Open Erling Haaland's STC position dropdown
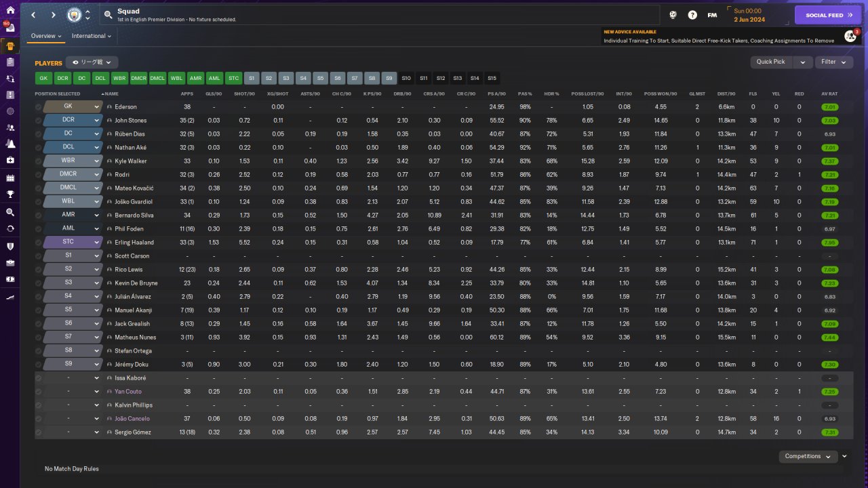The image size is (868, 488). point(72,242)
